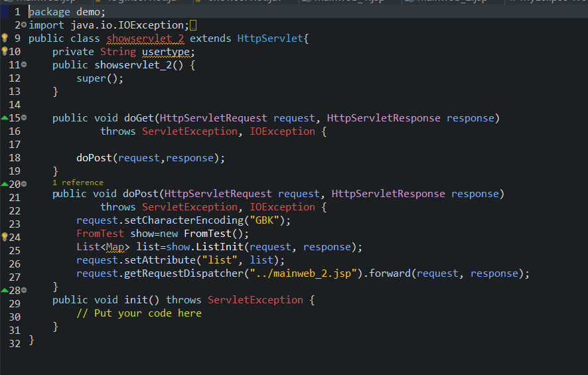Image resolution: width=588 pixels, height=375 pixels.
Task: Click the override triangle marker at line 15
Action: tap(5, 117)
